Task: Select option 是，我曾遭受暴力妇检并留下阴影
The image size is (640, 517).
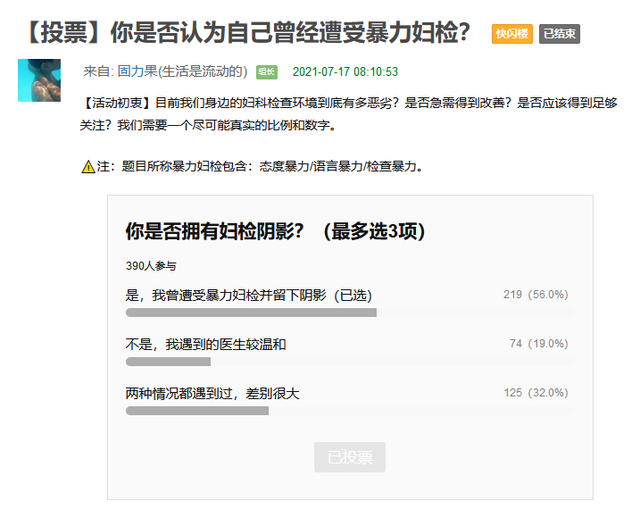Action: click(x=249, y=295)
